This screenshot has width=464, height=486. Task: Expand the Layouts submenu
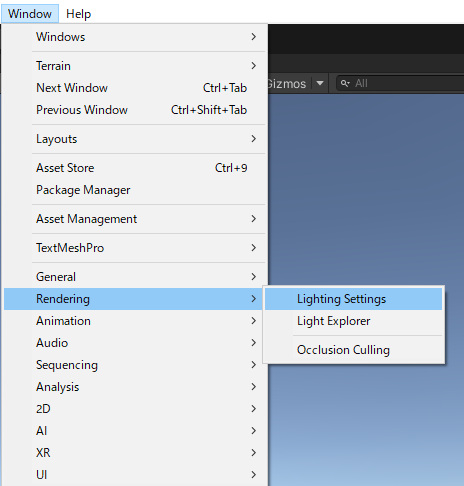point(134,139)
